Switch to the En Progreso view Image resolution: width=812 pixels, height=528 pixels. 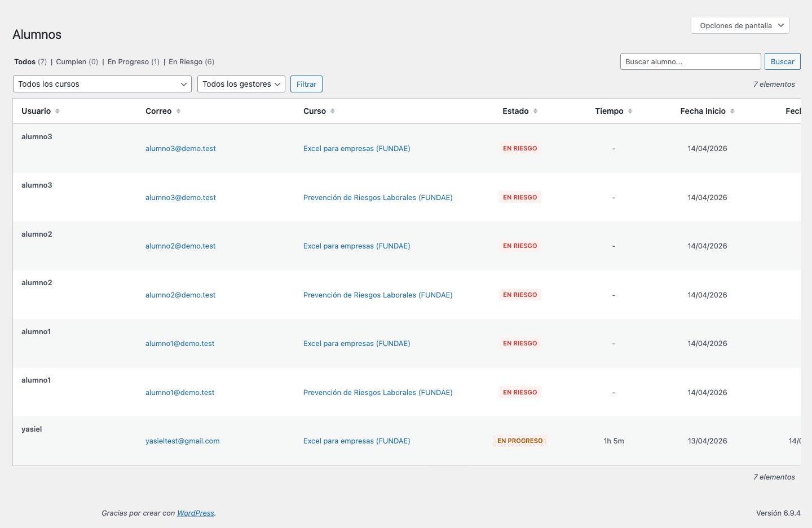[128, 61]
